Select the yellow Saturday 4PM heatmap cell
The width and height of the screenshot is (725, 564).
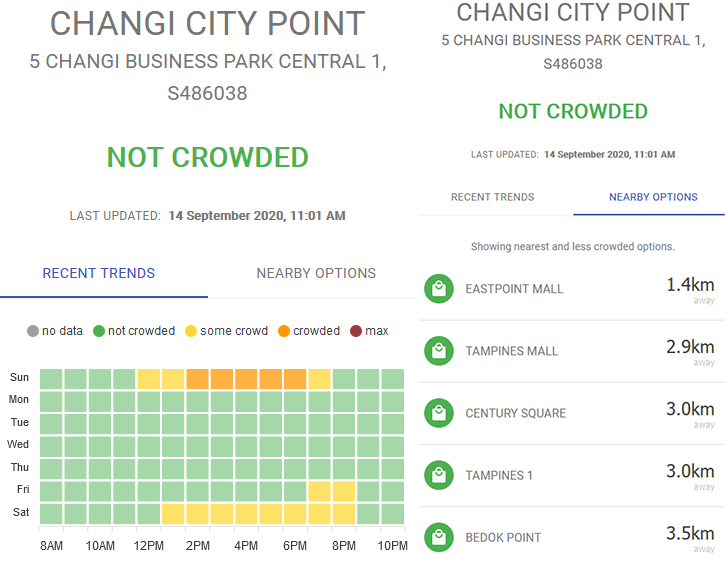click(246, 514)
